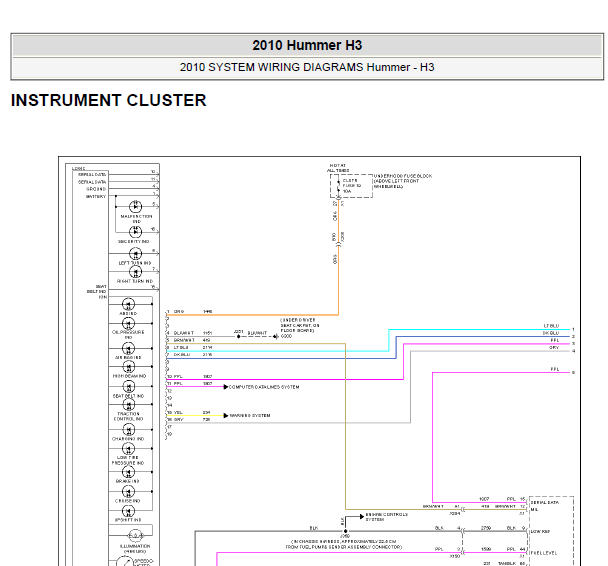The height and width of the screenshot is (566, 608).
Task: Click the 'CRUISE IND' label
Action: [128, 501]
